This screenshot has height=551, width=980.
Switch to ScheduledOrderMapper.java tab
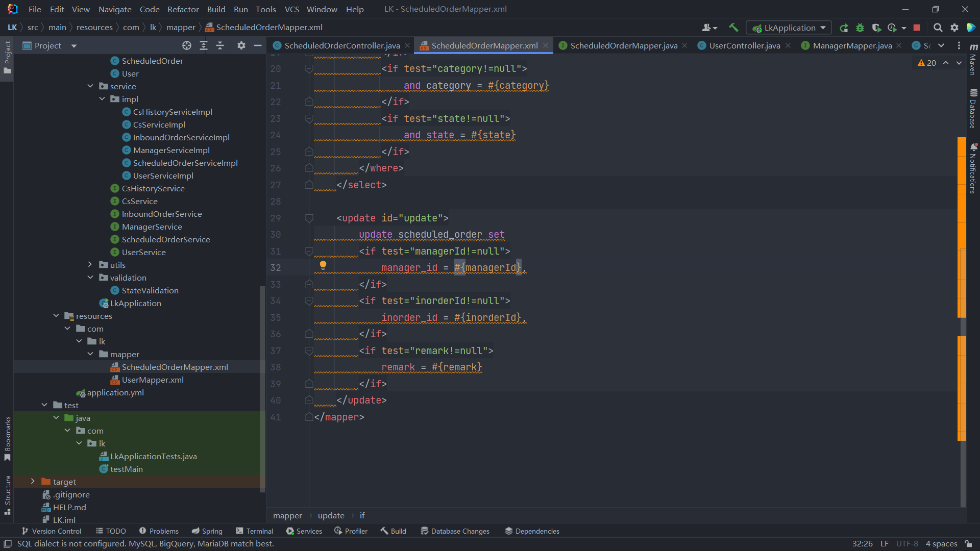click(623, 45)
